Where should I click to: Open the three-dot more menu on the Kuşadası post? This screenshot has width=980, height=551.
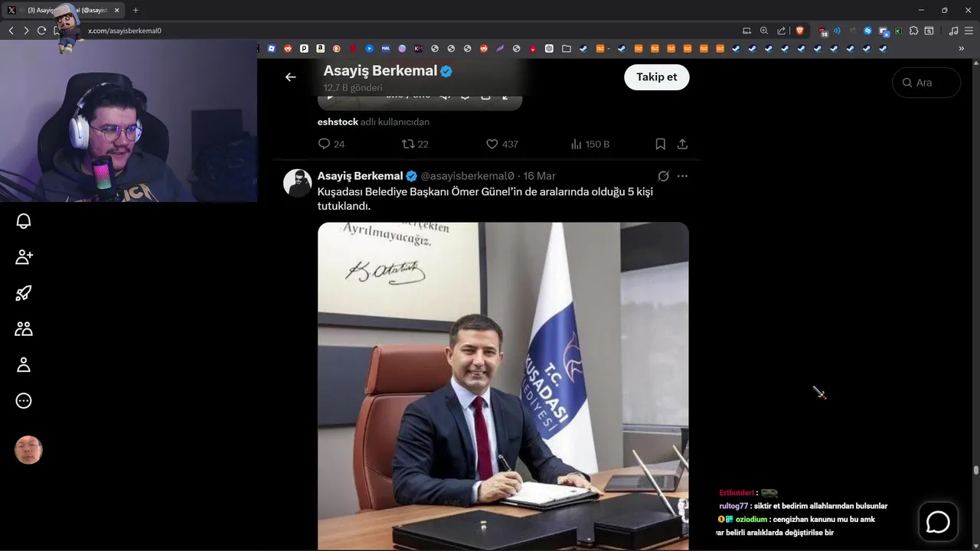[683, 176]
